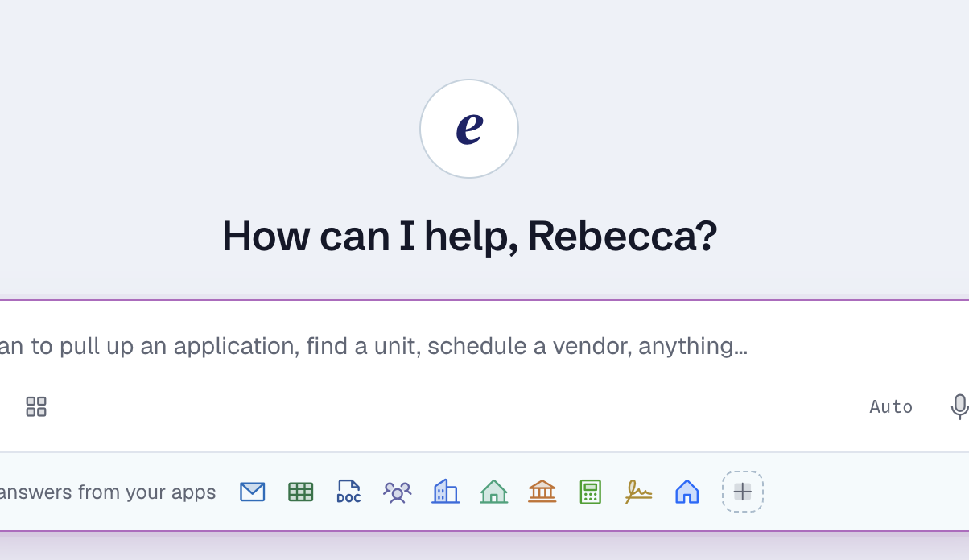Activate the microphone voice input
This screenshot has width=969, height=560.
(959, 406)
